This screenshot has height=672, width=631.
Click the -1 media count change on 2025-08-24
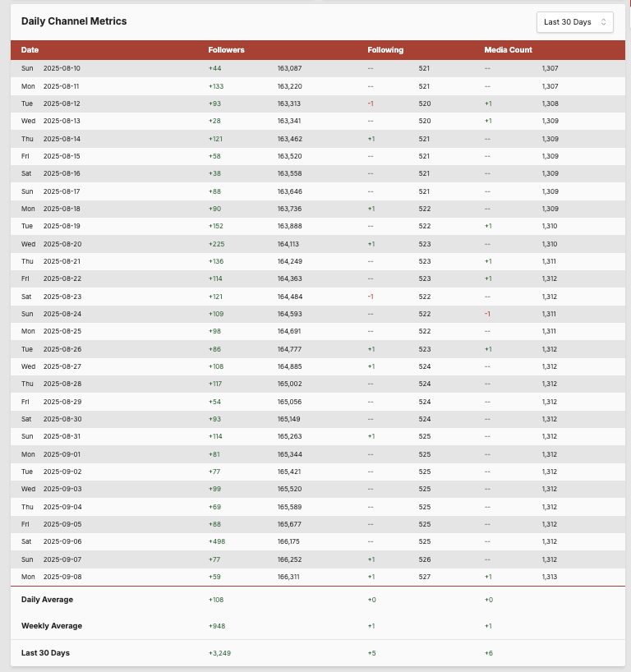tap(487, 314)
